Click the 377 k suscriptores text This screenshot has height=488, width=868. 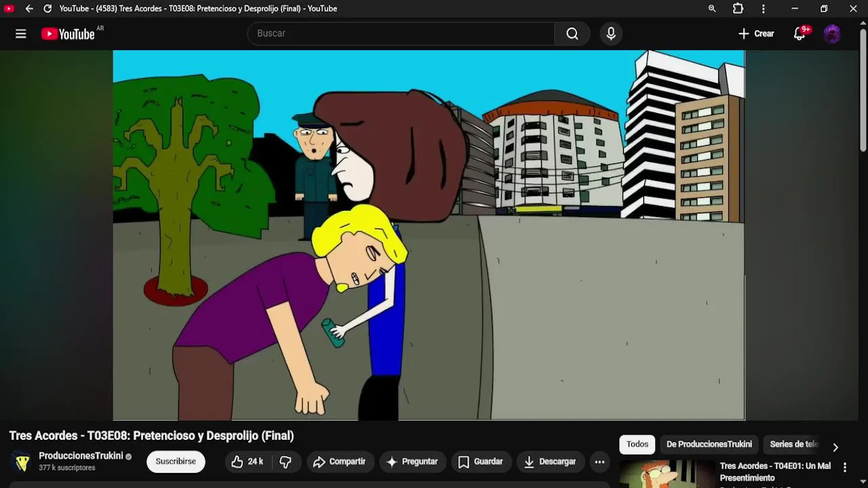66,468
